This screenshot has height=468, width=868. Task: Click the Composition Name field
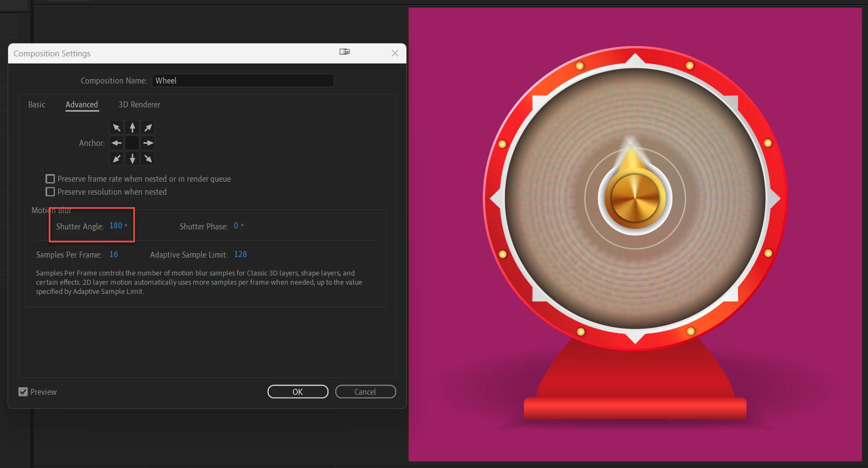point(243,81)
